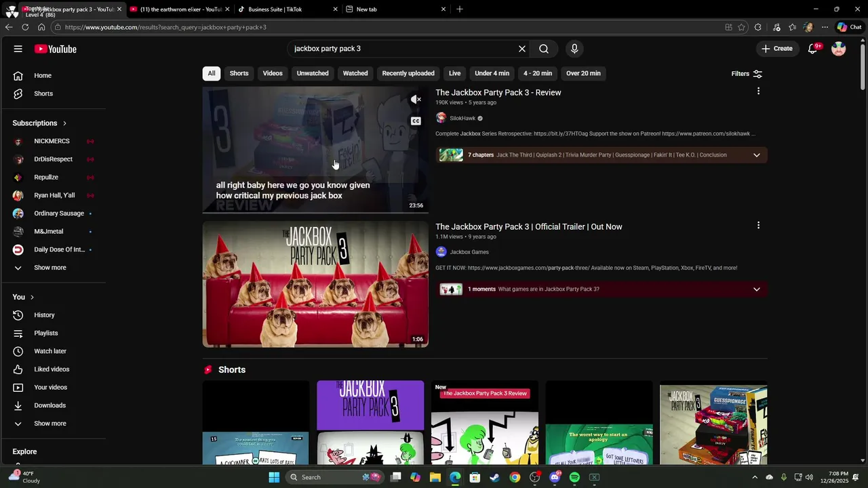
Task: Select the All filter chip
Action: 212,73
